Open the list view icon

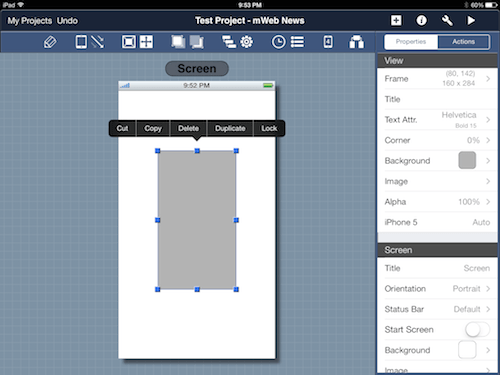tap(297, 42)
